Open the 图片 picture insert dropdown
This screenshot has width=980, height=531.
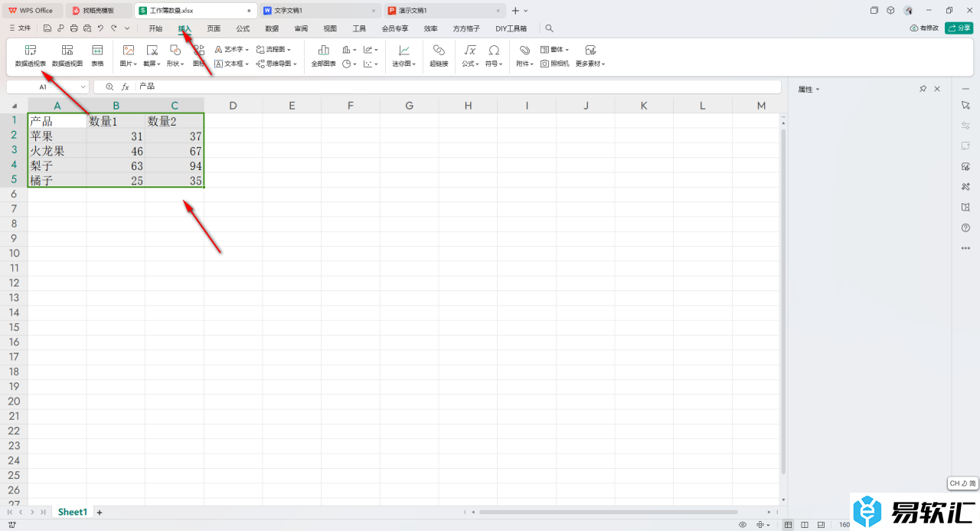129,56
